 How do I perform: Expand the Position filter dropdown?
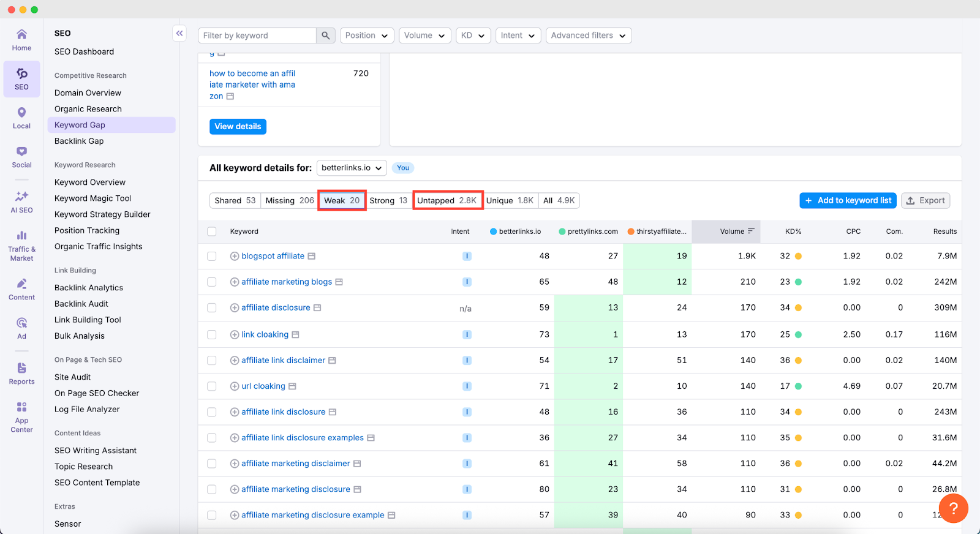tap(366, 36)
